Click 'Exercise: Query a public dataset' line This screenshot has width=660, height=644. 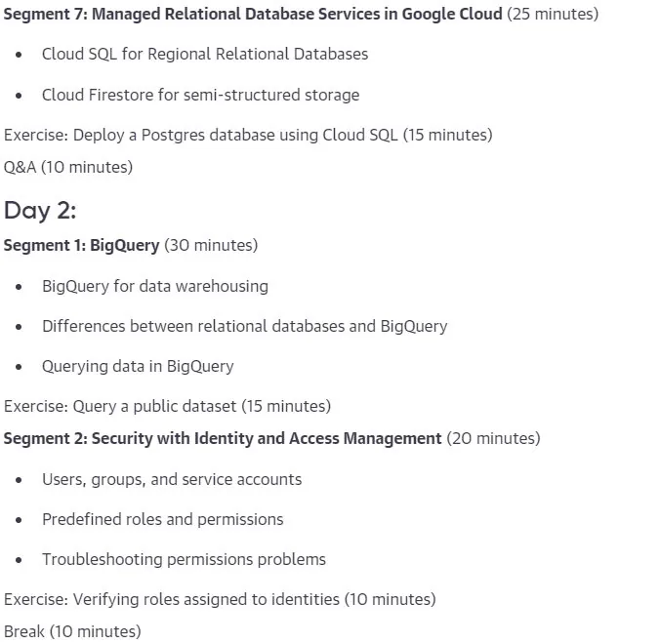(167, 407)
